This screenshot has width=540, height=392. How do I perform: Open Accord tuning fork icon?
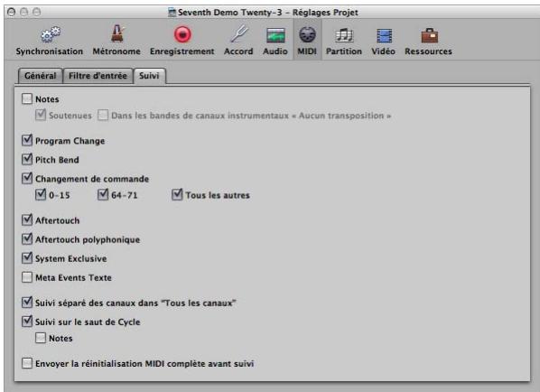[x=239, y=34]
